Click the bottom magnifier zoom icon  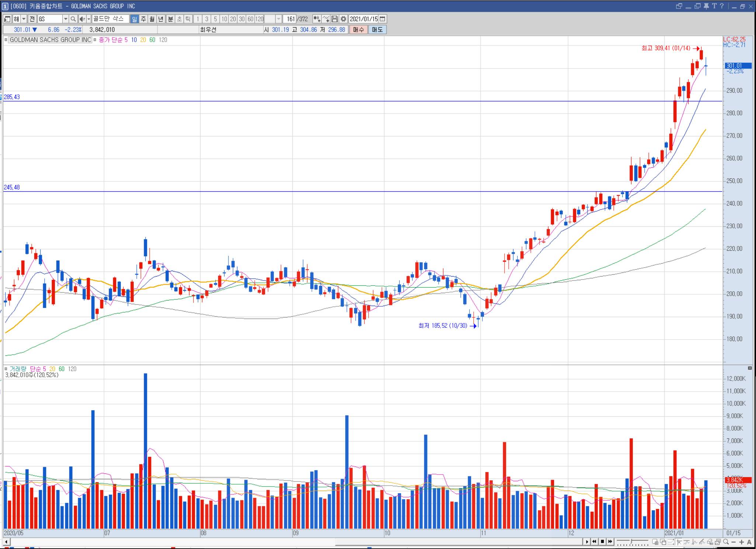pyautogui.click(x=726, y=542)
